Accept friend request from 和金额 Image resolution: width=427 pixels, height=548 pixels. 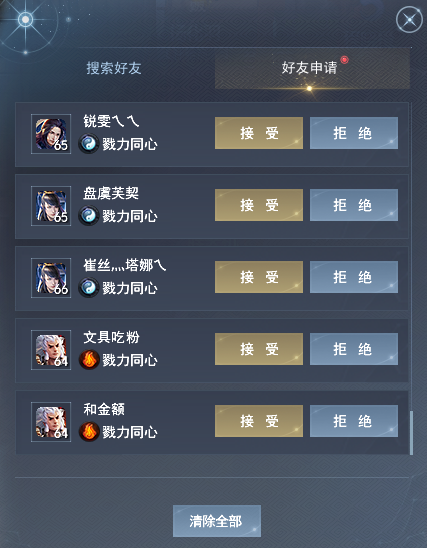pyautogui.click(x=259, y=421)
